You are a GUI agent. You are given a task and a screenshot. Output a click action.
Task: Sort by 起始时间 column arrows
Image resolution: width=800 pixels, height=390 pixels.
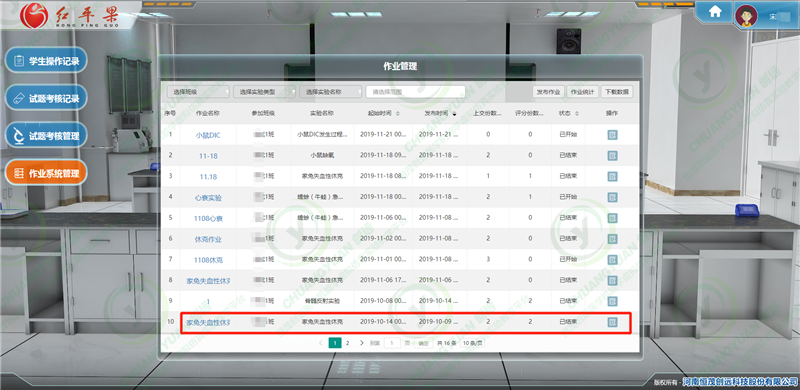397,113
